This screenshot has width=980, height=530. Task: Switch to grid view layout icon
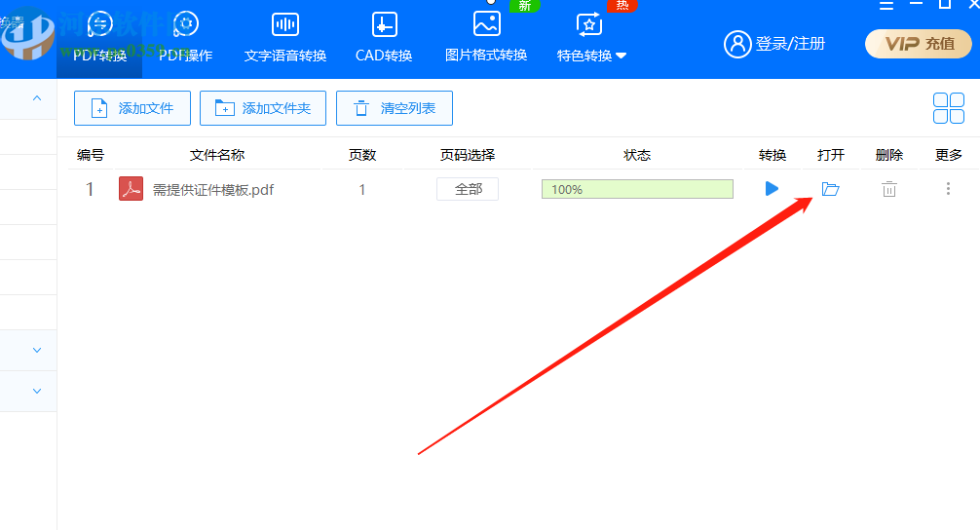(948, 108)
